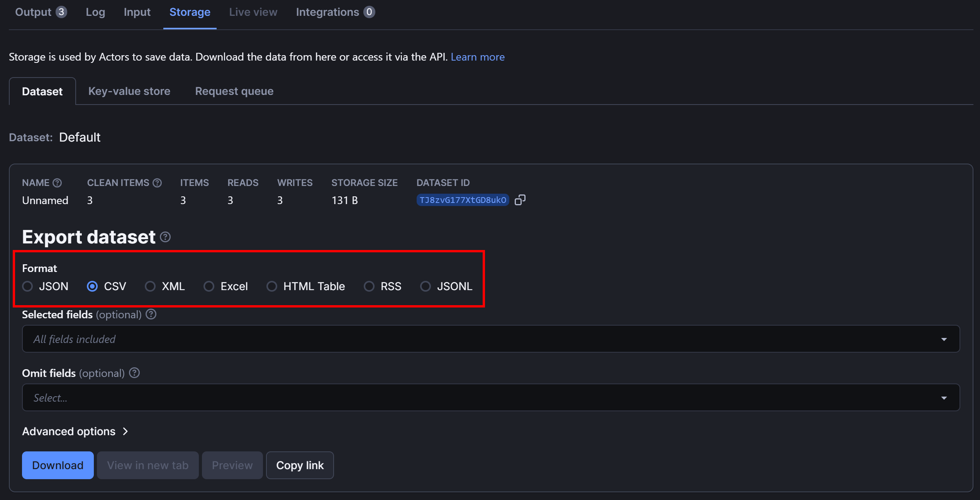Download the dataset in CSV format
The image size is (980, 500).
(58, 465)
